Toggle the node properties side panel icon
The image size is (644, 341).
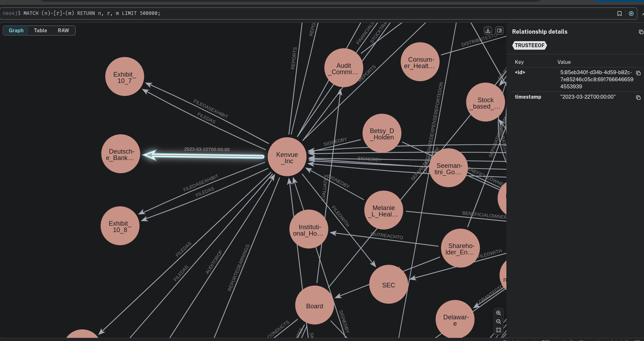pos(499,31)
